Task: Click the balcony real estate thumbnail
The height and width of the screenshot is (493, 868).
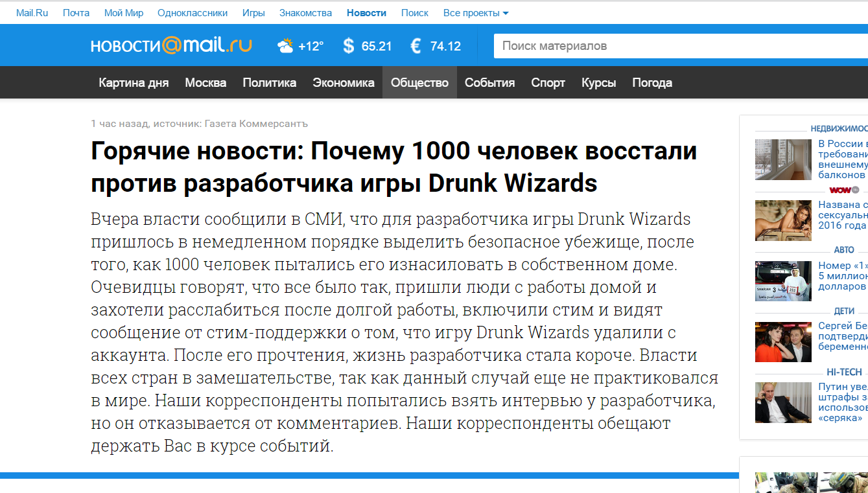Action: [x=783, y=159]
